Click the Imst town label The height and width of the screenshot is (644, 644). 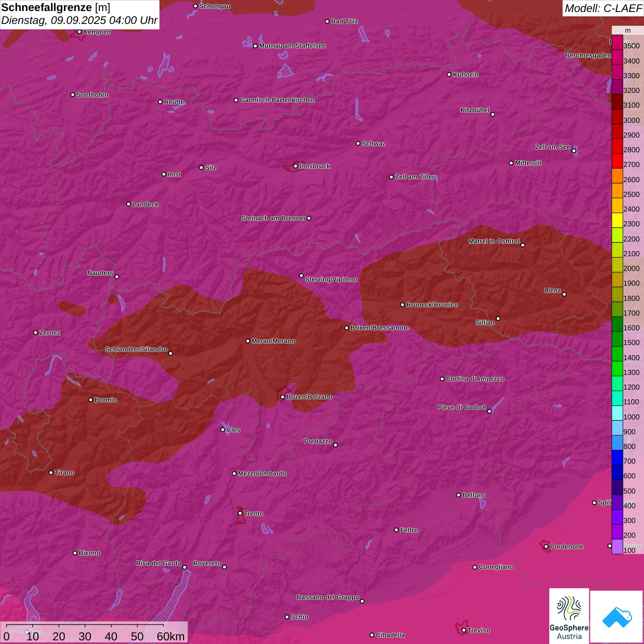(174, 174)
